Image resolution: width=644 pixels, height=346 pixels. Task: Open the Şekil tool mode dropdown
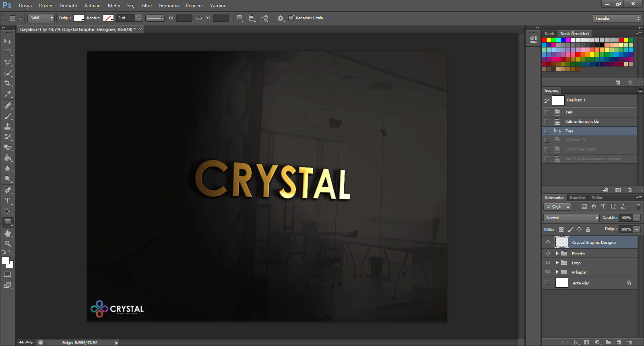41,18
